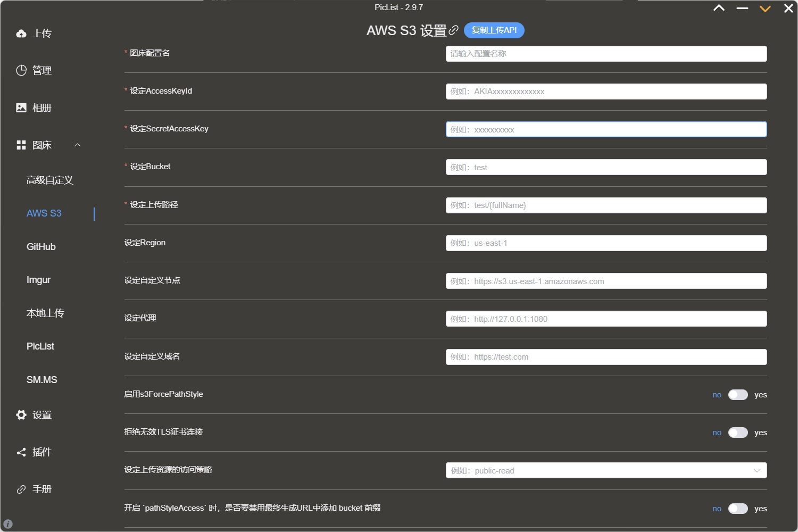Screen dimensions: 798x532
Task: Click the Manage pie-chart icon
Action: point(21,70)
